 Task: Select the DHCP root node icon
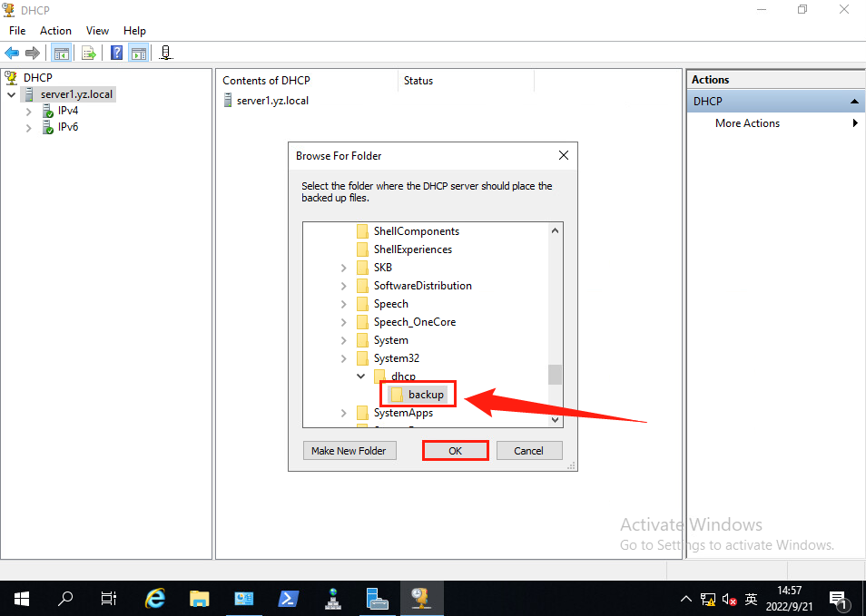pyautogui.click(x=11, y=78)
